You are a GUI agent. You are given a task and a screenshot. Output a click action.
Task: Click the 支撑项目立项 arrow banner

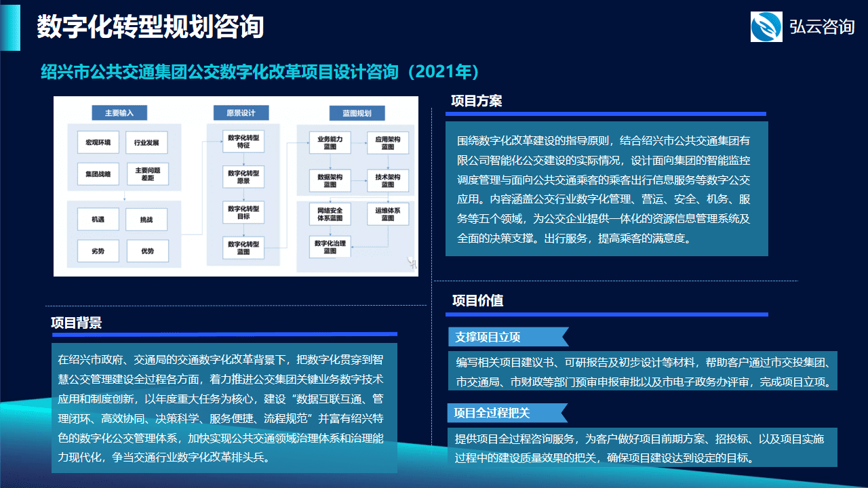(507, 337)
